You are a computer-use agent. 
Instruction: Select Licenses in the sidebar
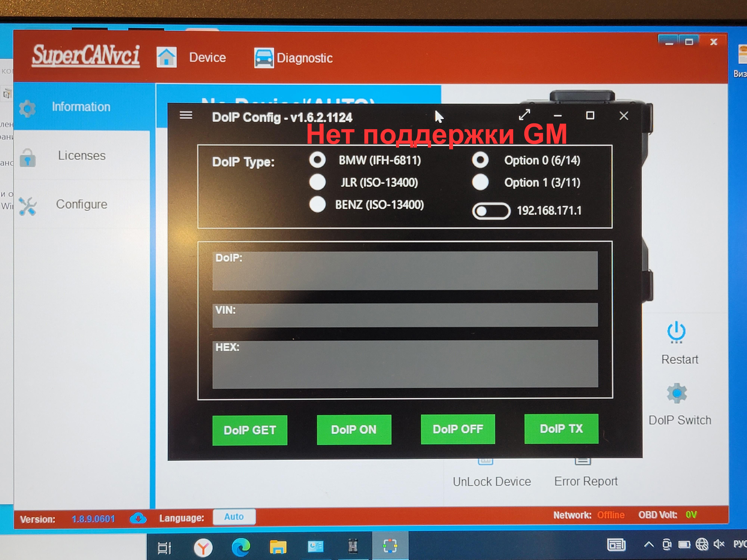(82, 156)
